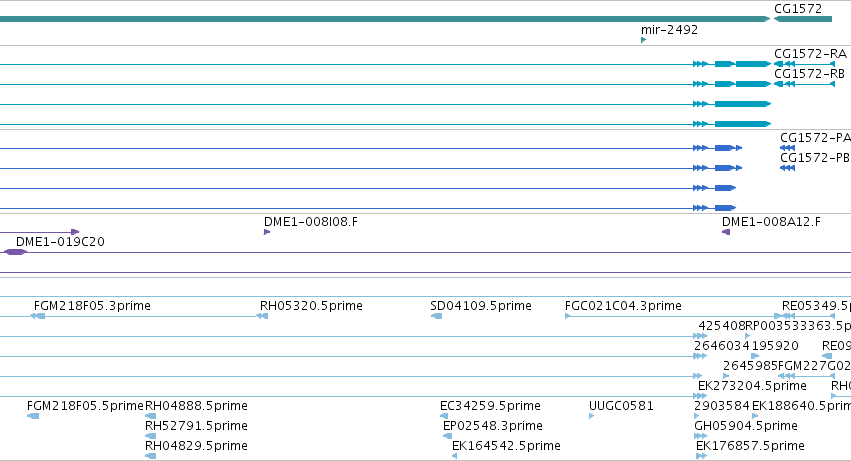
Task: Select the DME1-008A12.F feature label
Action: pos(771,222)
